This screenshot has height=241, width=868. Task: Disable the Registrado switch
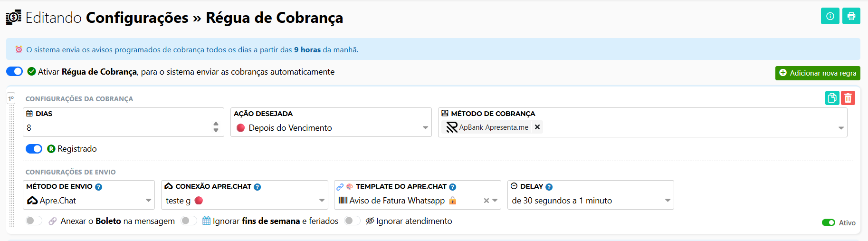34,149
